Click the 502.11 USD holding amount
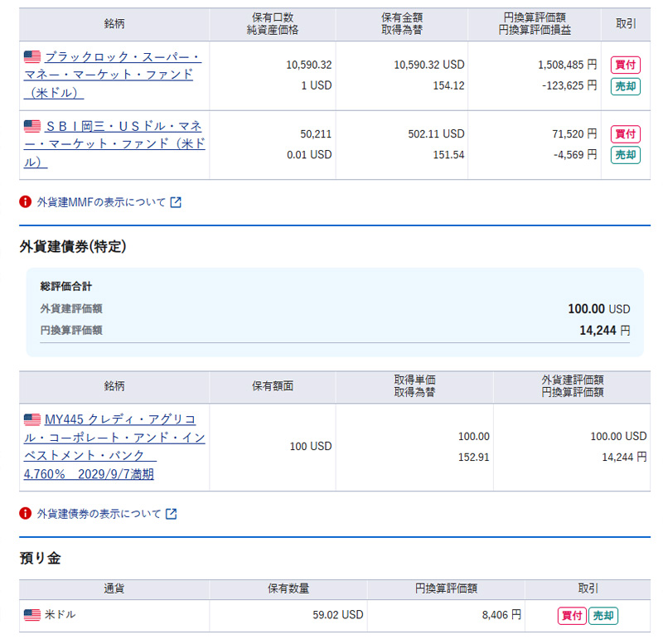This screenshot has height=644, width=663. click(x=437, y=134)
